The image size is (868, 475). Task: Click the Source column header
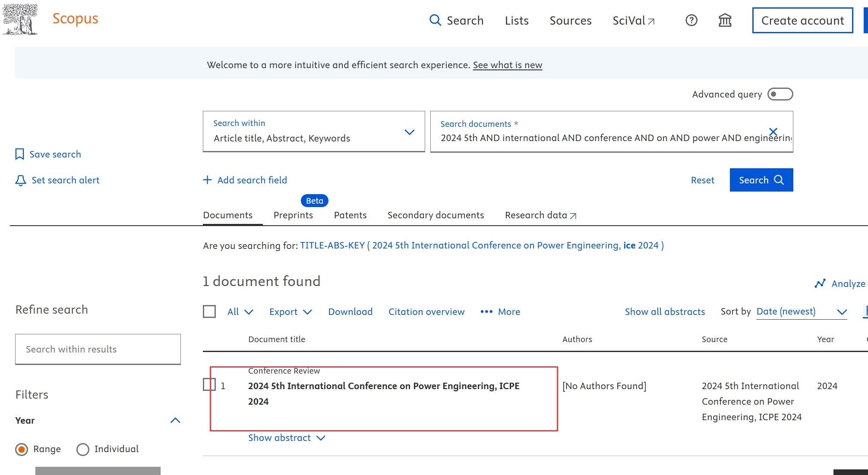pos(715,339)
